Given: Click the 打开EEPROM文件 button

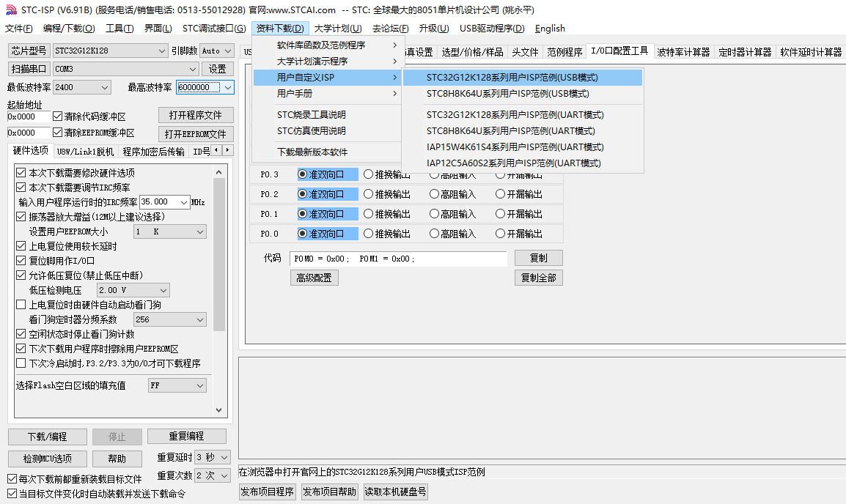Looking at the screenshot, I should click(196, 133).
